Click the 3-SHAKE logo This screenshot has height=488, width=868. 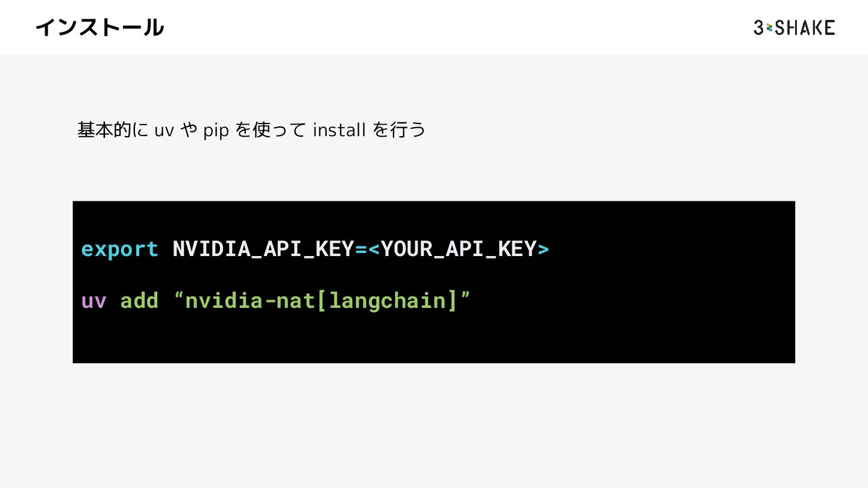tap(794, 27)
